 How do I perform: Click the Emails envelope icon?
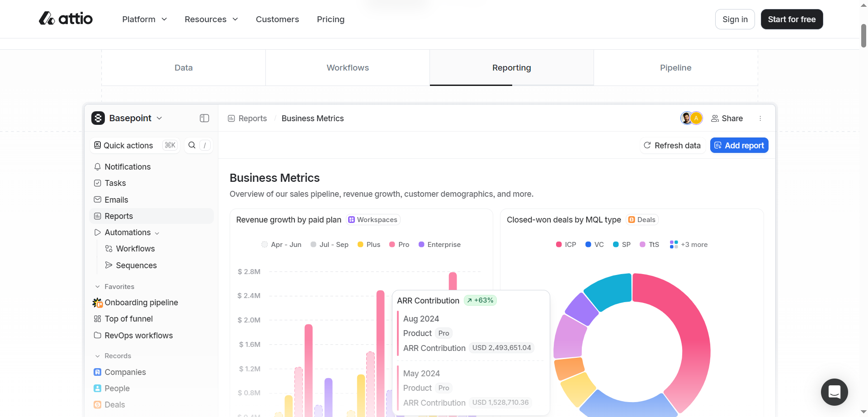[x=97, y=199]
